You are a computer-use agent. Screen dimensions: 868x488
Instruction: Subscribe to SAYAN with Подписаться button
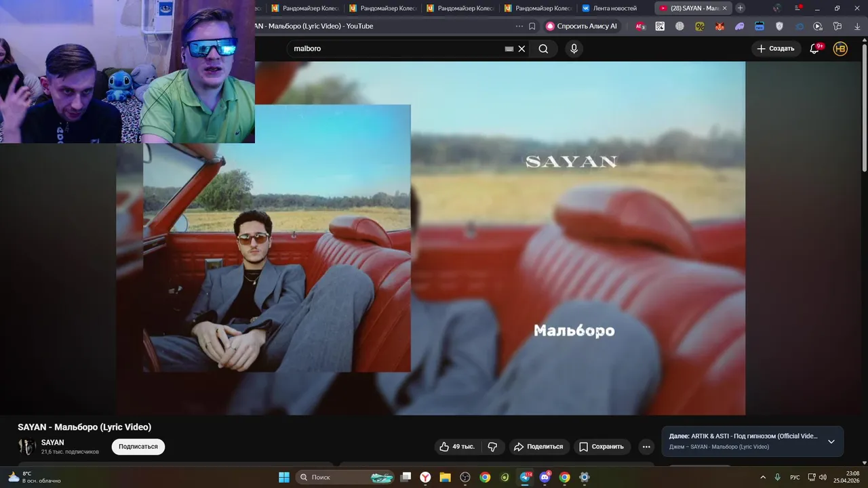(138, 447)
